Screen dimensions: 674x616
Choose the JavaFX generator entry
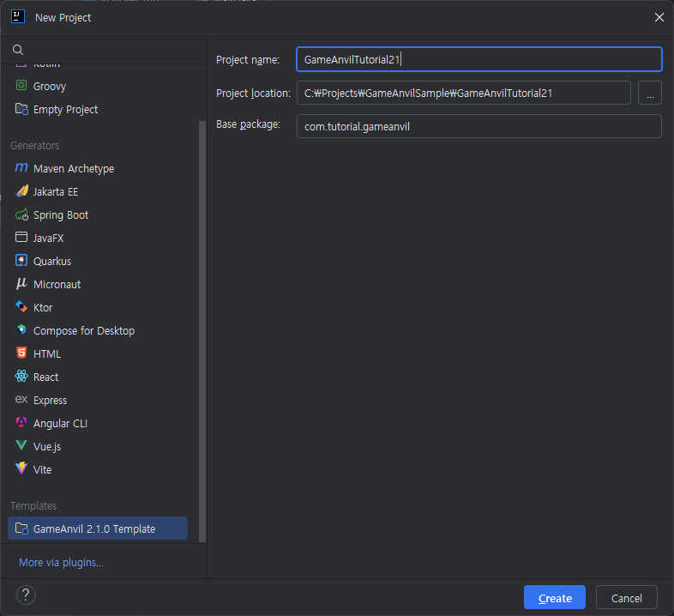pyautogui.click(x=48, y=239)
